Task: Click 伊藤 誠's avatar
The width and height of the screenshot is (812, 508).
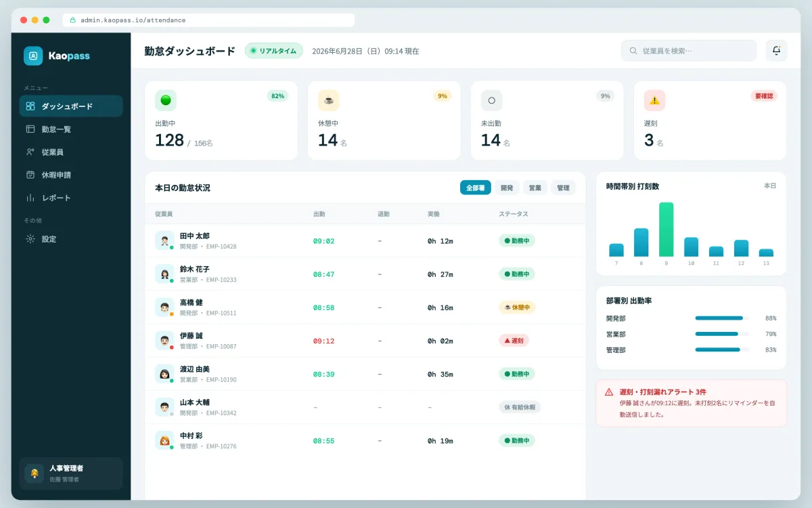Action: tap(164, 341)
